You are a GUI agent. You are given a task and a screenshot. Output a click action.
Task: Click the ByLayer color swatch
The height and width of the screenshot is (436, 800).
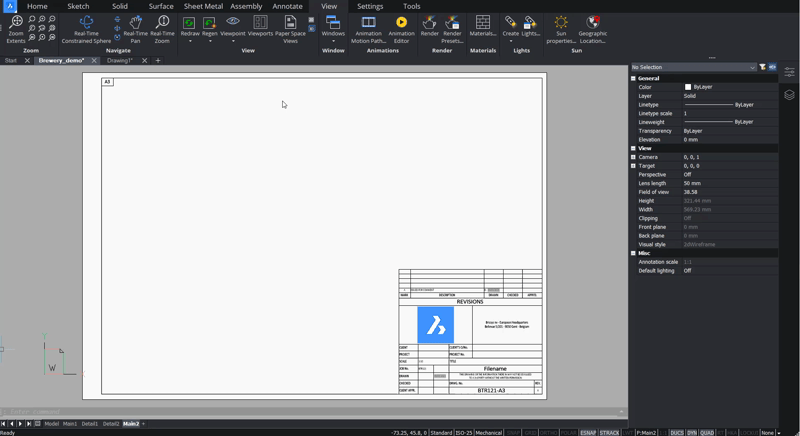[x=688, y=87]
